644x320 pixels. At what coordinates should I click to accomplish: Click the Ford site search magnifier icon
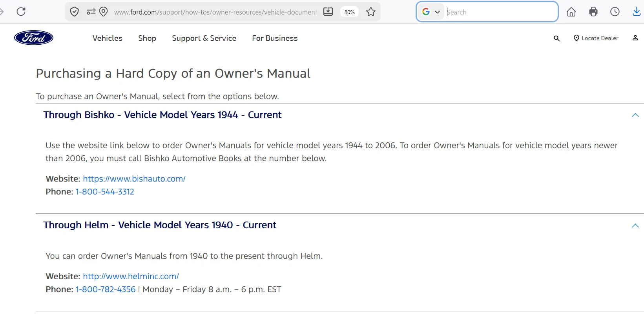(x=556, y=38)
